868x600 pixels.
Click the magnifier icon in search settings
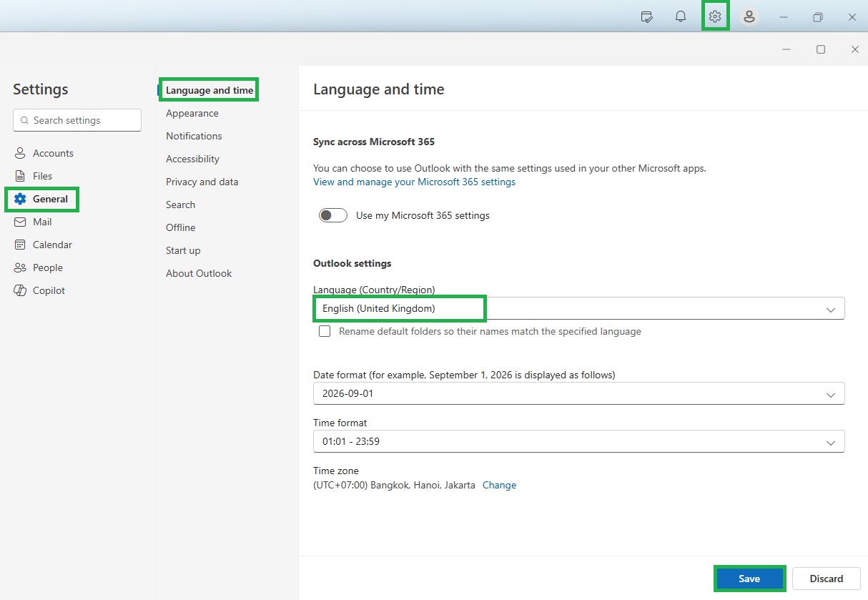tap(25, 120)
